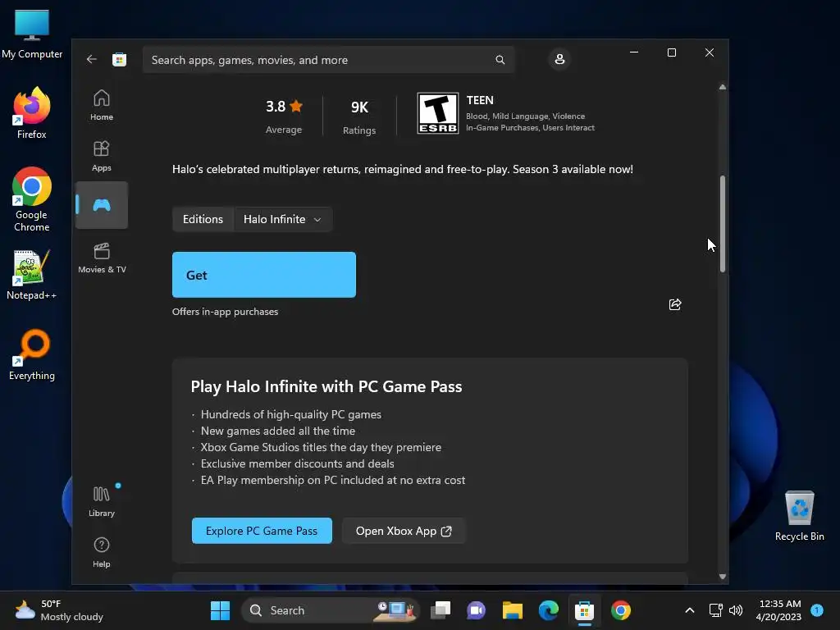Click the Microsoft Store logo icon

[119, 59]
